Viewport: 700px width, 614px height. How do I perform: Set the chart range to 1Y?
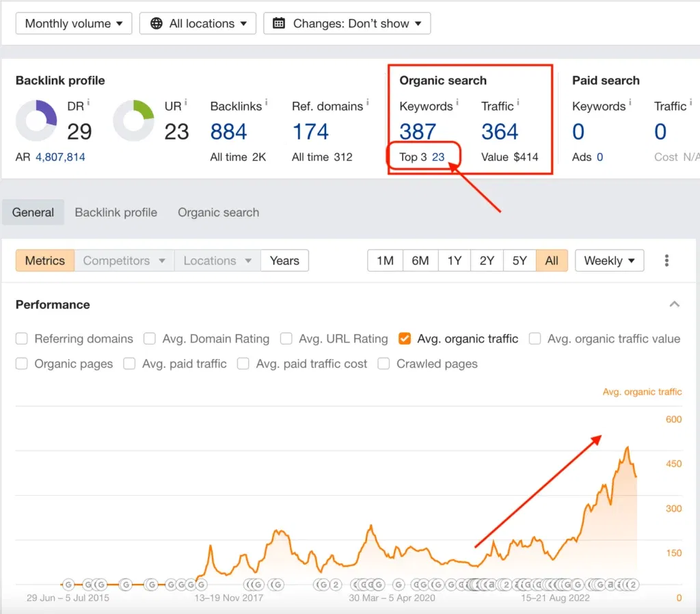pos(454,261)
